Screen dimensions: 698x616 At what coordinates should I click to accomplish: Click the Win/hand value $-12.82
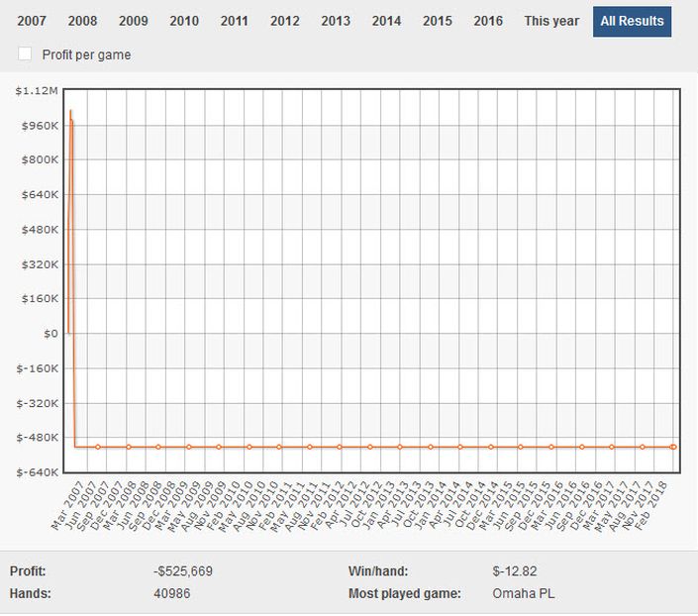515,571
